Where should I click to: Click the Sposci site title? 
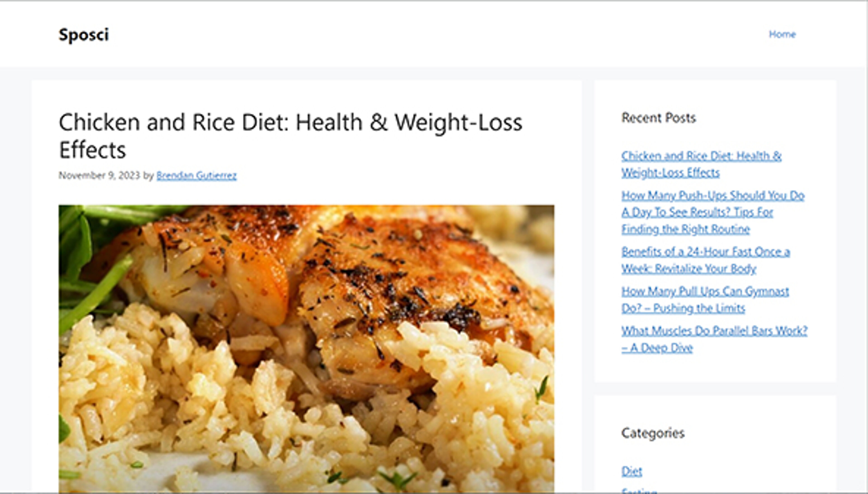point(84,35)
